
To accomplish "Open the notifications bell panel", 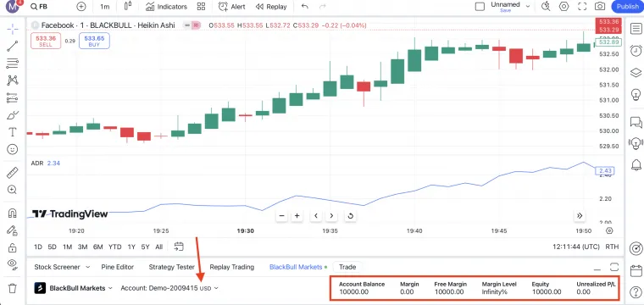I will click(x=636, y=164).
